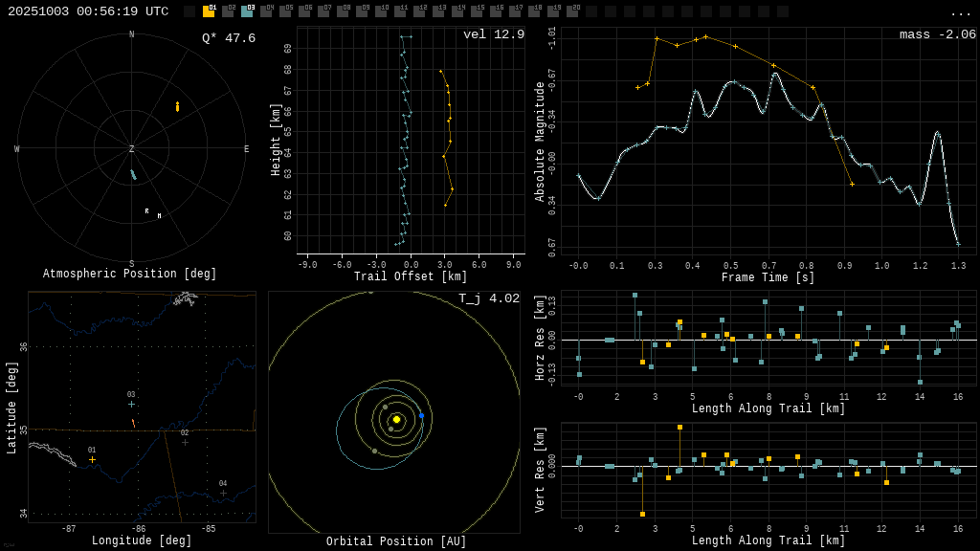Open the three-dot overflow menu

[x=960, y=12]
